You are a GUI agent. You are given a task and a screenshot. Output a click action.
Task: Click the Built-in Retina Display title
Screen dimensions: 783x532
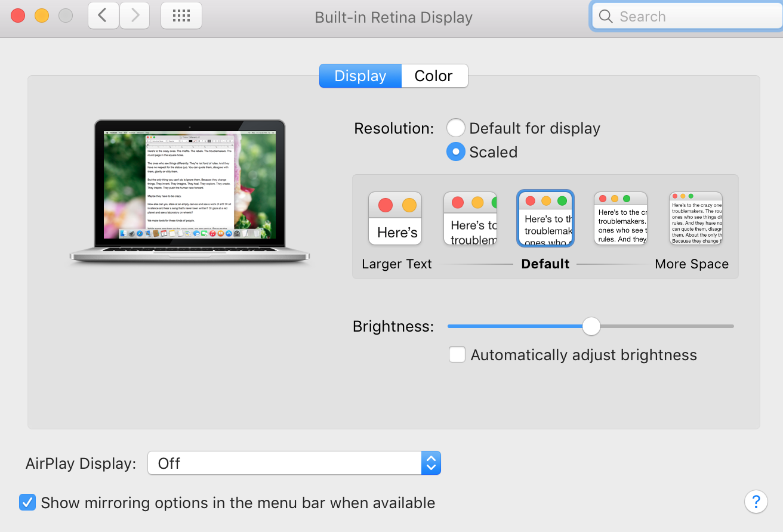click(394, 17)
